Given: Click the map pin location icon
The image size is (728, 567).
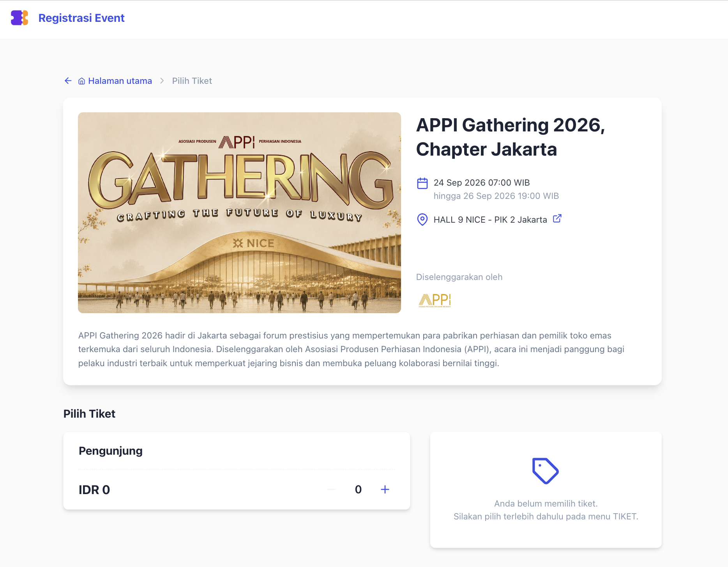Looking at the screenshot, I should tap(422, 220).
